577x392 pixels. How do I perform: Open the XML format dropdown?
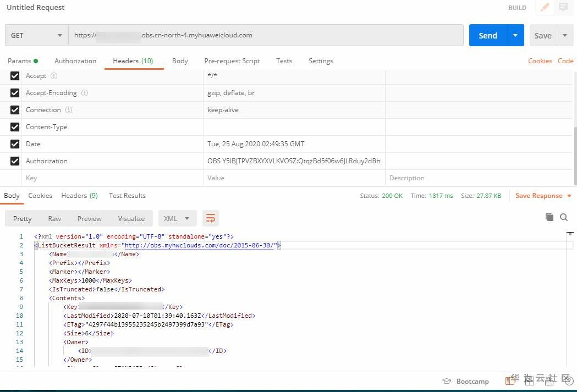(x=177, y=218)
